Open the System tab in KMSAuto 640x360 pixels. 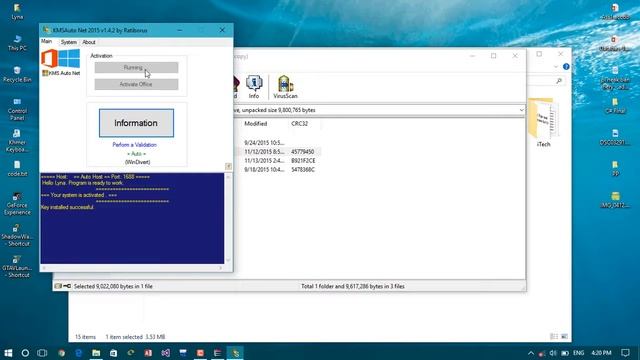coord(69,42)
